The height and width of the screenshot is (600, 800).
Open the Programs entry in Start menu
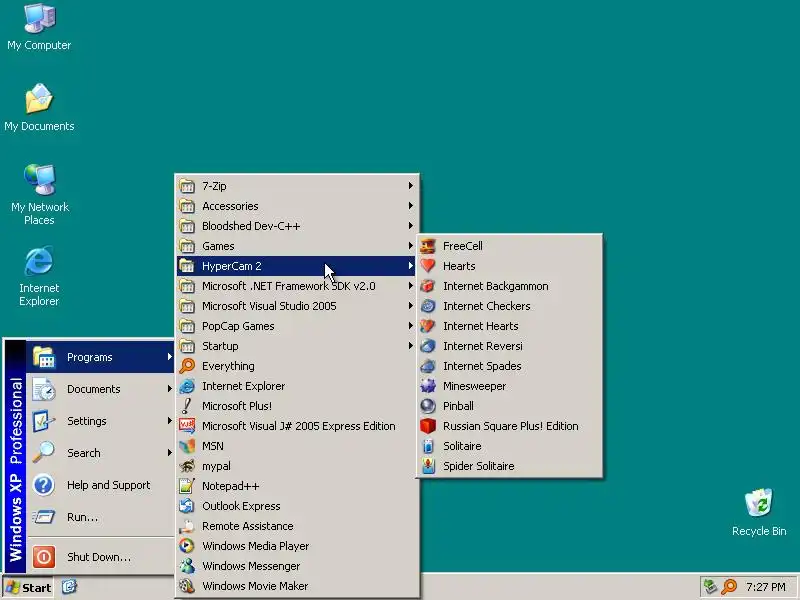click(x=101, y=357)
